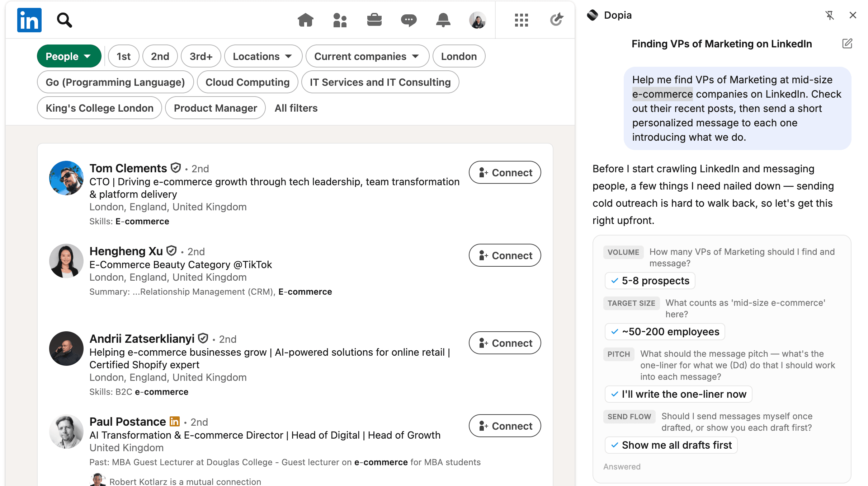Click the search magnifier icon
This screenshot has height=486, width=868.
pos(65,20)
